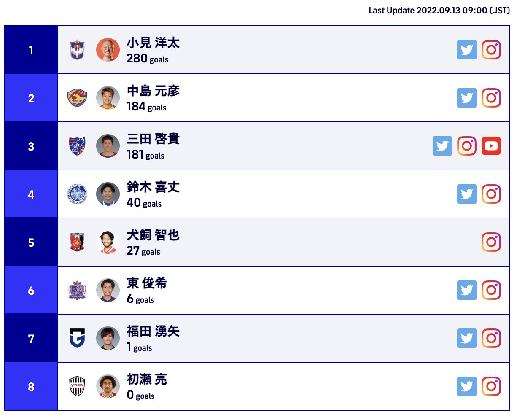Click the rank 4 number cell
This screenshot has height=420, width=517.
coord(31,194)
